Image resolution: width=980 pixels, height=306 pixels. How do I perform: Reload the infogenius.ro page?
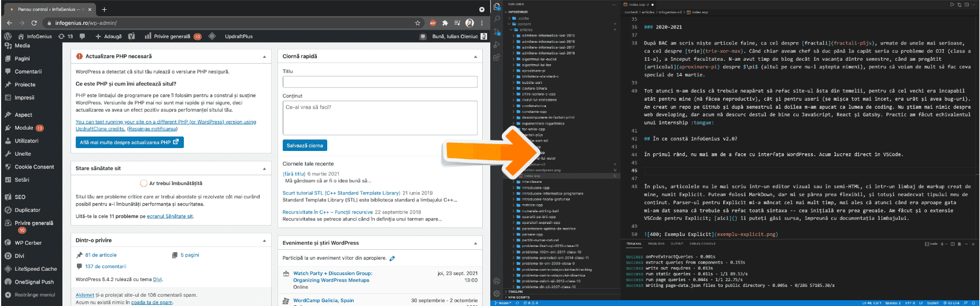click(x=34, y=23)
